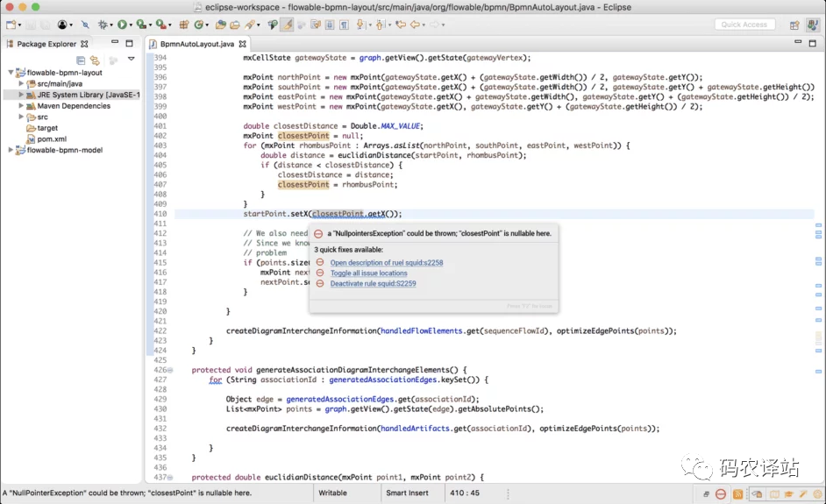
Task: Click the Java perspective icon
Action: (x=812, y=25)
